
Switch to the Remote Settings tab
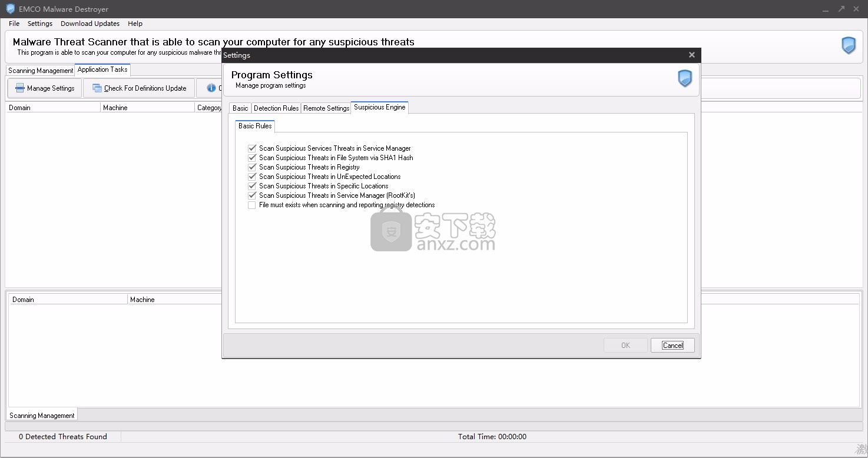pos(326,108)
